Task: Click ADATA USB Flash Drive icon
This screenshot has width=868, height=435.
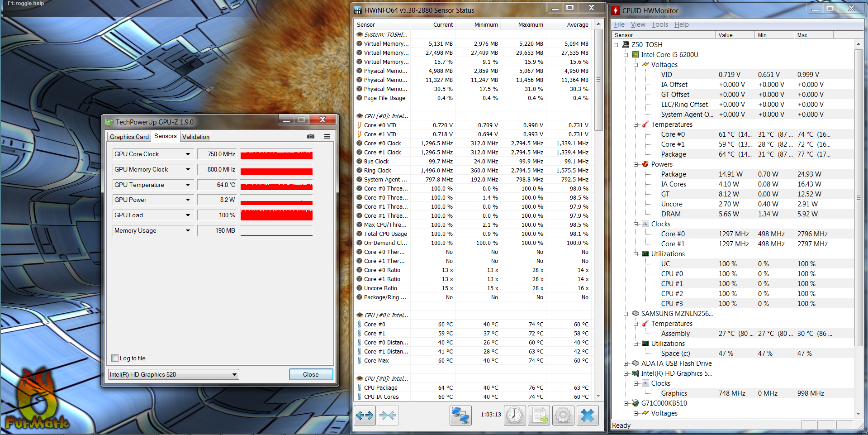Action: [x=636, y=363]
